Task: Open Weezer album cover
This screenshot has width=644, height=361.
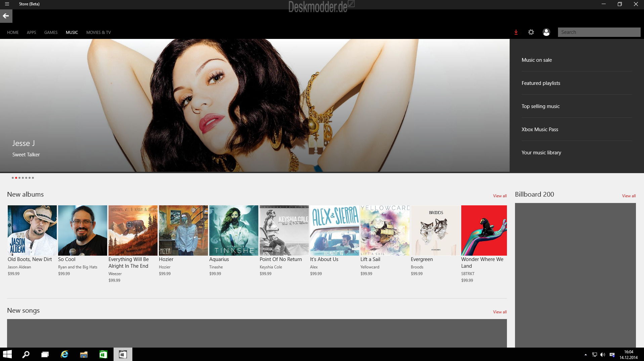Action: (133, 230)
